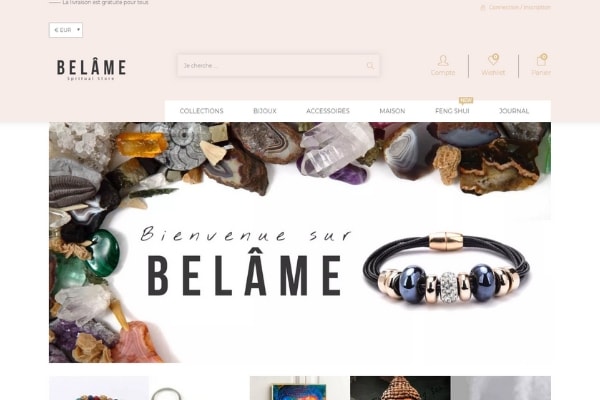Expand the EUR currency dropdown
600x400 pixels.
[x=66, y=30]
